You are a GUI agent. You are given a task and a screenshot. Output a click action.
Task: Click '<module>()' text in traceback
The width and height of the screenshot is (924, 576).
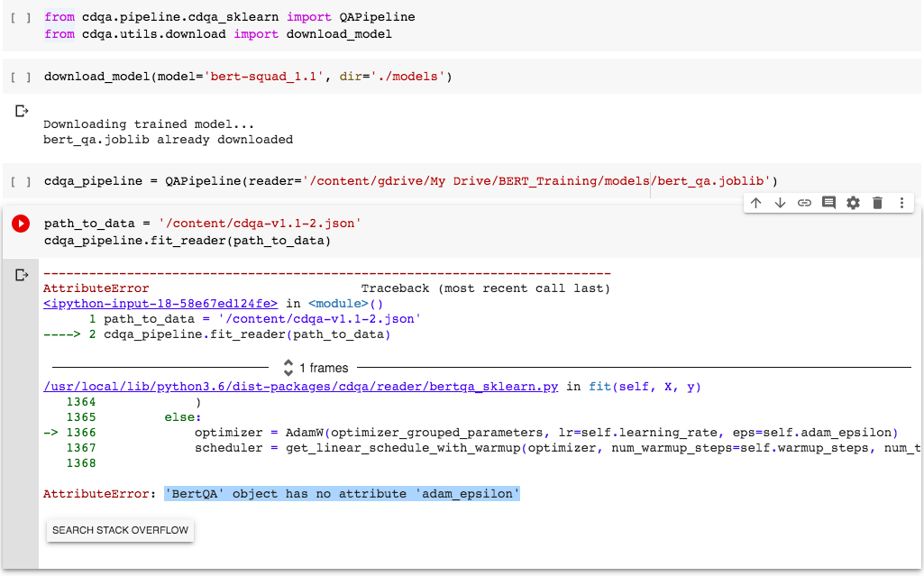coord(346,304)
